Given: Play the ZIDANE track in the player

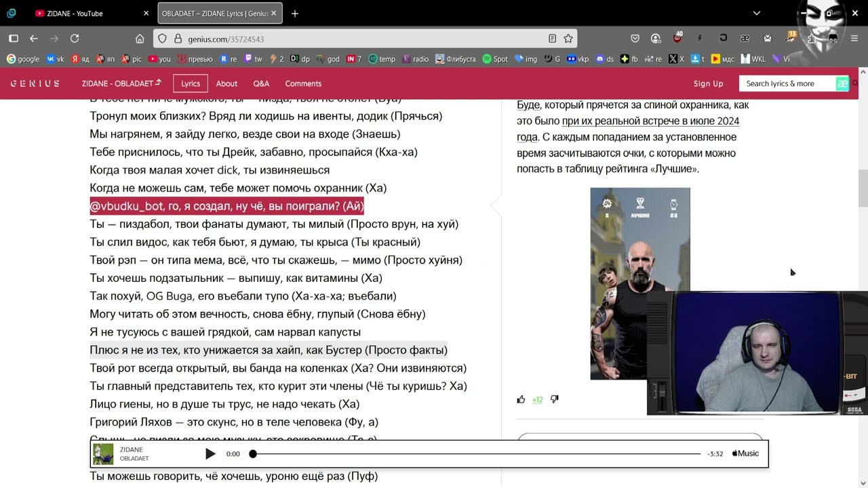Looking at the screenshot, I should tap(210, 453).
